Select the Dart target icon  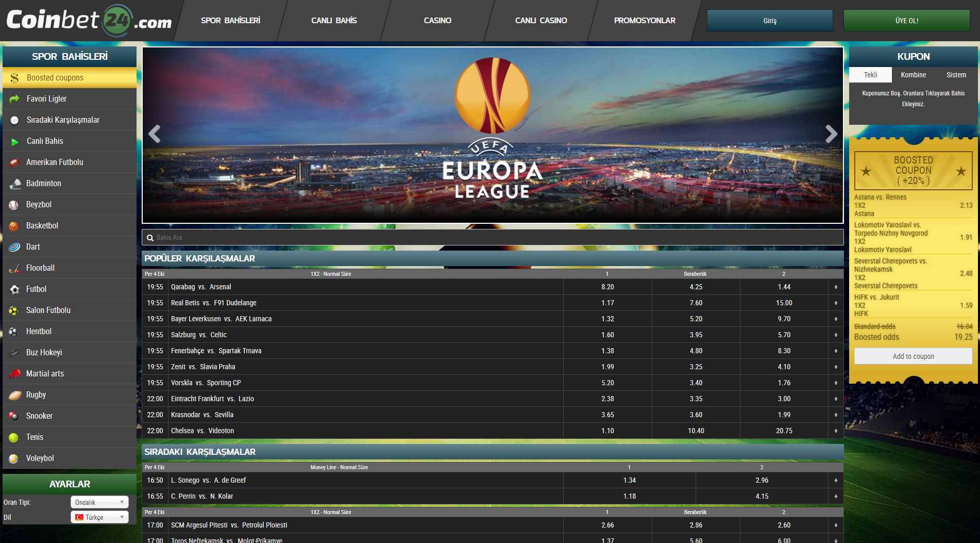point(14,247)
